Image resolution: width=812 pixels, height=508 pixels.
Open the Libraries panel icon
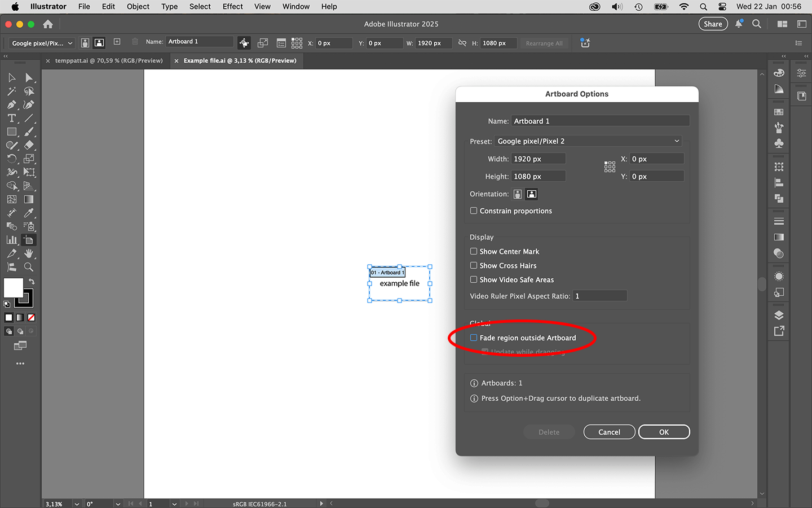point(801,95)
